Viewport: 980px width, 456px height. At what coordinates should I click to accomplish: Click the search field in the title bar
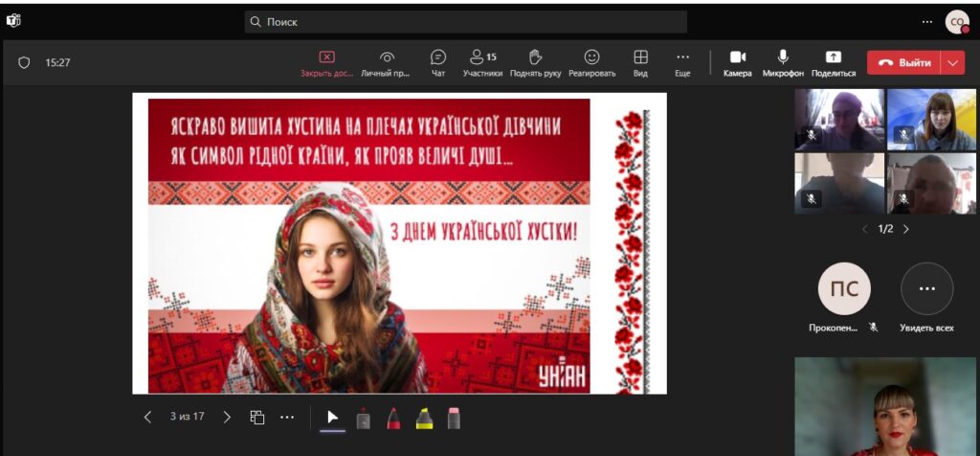click(x=465, y=21)
